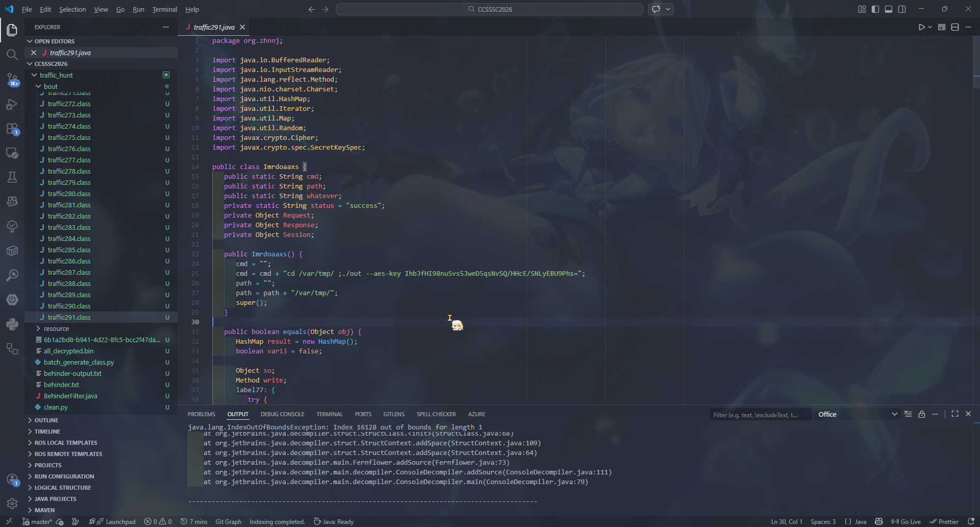Toggle the primary side bar layout button
The height and width of the screenshot is (527, 980).
[x=875, y=9]
